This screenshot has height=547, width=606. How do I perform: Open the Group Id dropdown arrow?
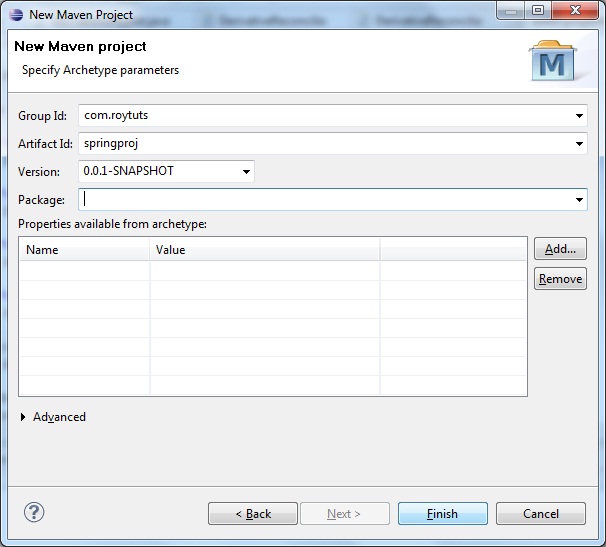point(579,116)
